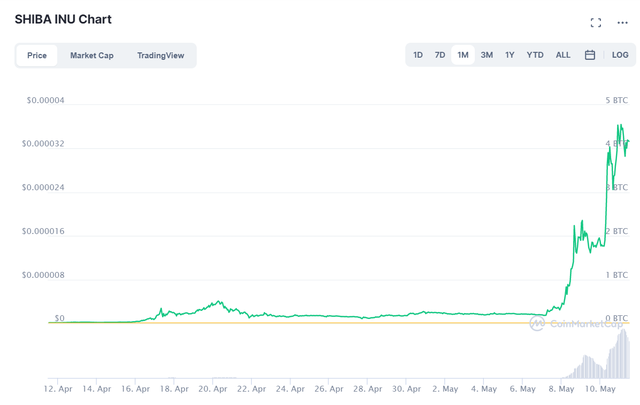This screenshot has height=405, width=640.
Task: Click the 14. Apr date label
Action: tap(96, 389)
